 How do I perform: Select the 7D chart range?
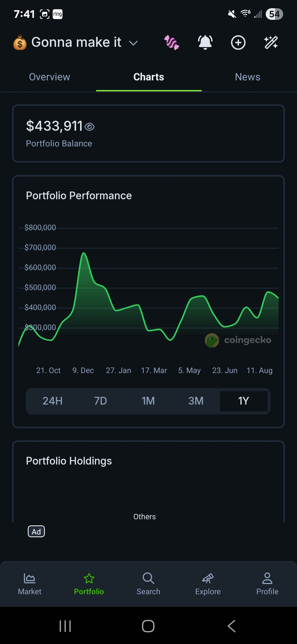click(x=100, y=401)
